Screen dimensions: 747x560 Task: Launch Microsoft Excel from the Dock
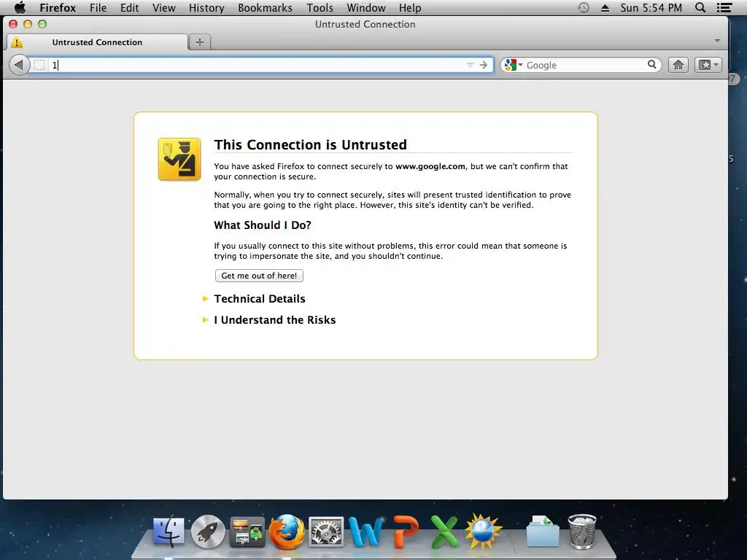pyautogui.click(x=444, y=532)
